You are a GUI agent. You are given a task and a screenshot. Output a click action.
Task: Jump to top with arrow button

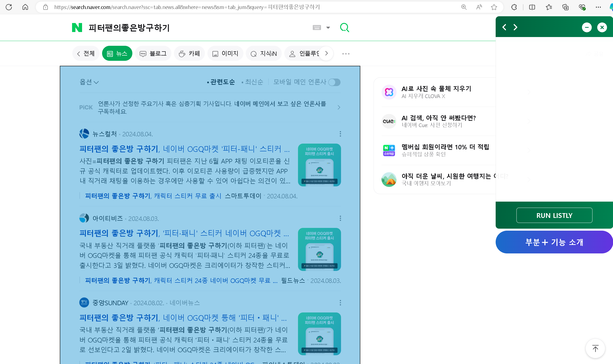coord(595,348)
